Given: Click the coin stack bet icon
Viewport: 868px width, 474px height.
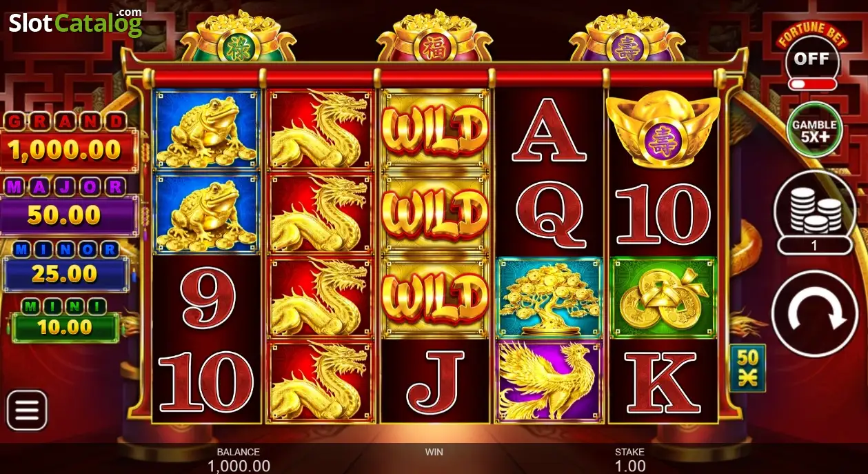Looking at the screenshot, I should [815, 204].
